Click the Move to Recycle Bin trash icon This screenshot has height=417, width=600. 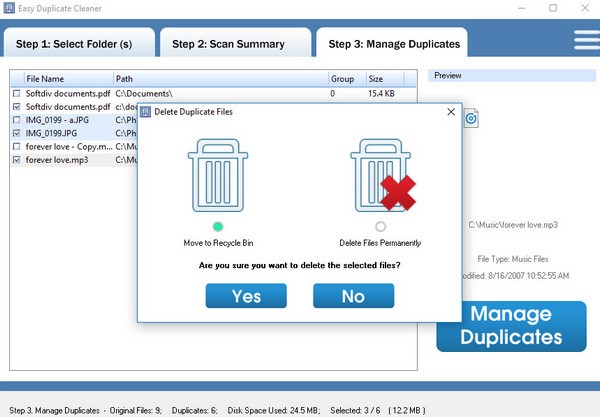pos(218,175)
